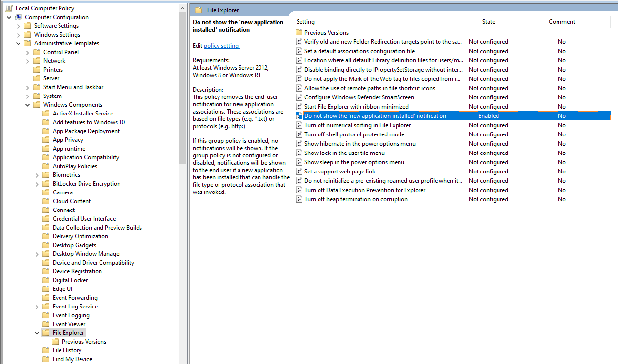Click the policy icon for Show hibernate in power options

(x=299, y=144)
